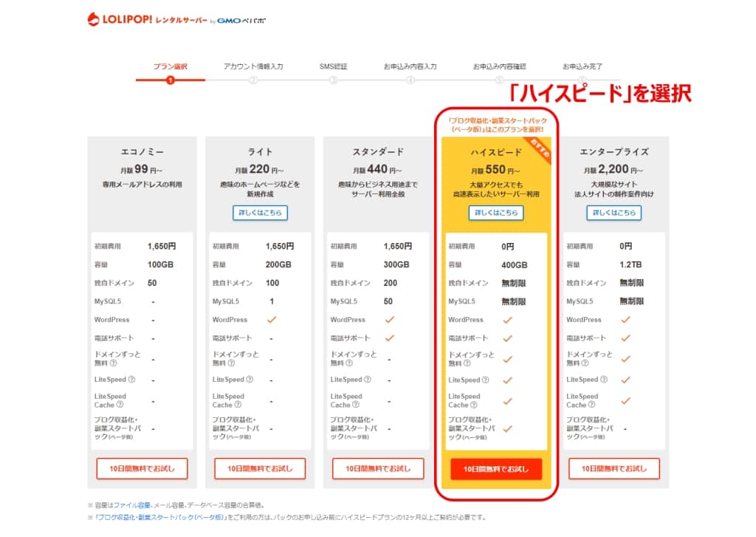Open LiteSpeed help icon in ライト plan
The image size is (756, 537).
click(x=250, y=380)
